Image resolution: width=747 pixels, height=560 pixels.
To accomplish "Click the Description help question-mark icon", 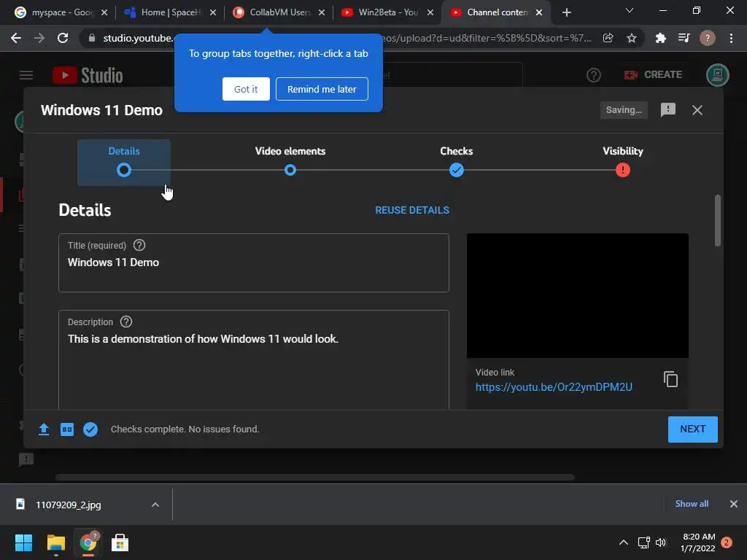I will click(x=126, y=322).
